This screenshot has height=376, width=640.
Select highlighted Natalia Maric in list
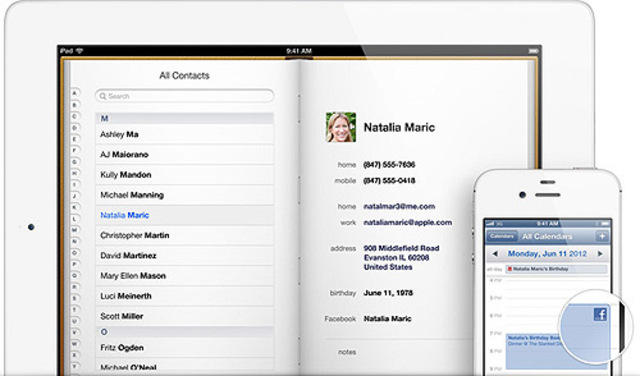184,215
